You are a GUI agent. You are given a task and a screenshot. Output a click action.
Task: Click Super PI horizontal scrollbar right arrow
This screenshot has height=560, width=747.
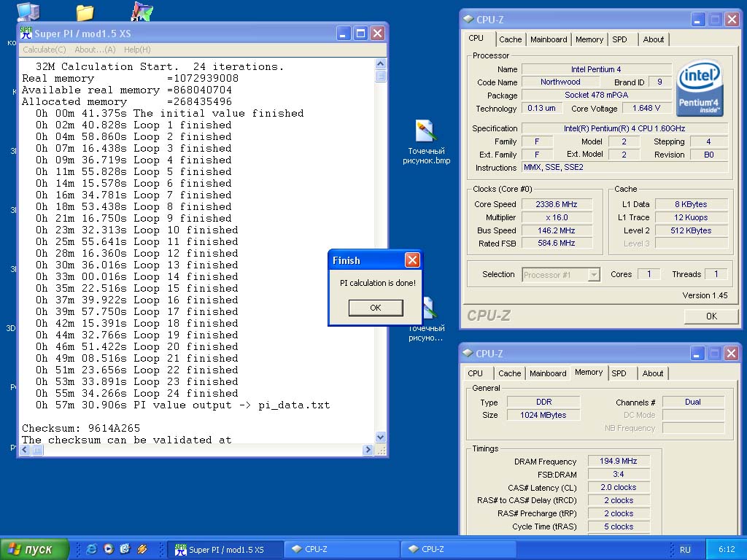click(368, 449)
